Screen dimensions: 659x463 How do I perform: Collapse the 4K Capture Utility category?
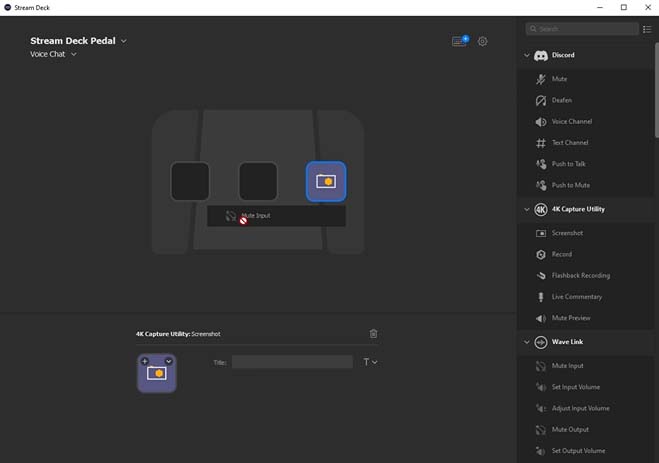[x=527, y=209]
